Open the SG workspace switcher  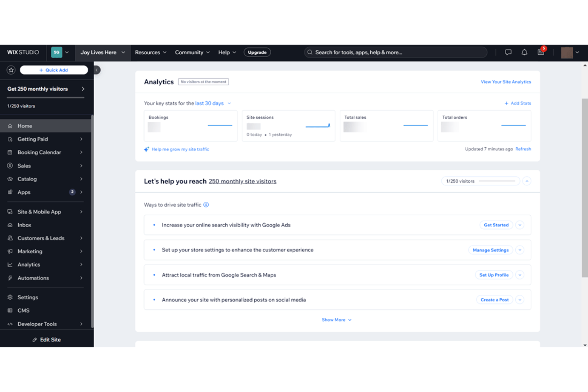coord(60,52)
